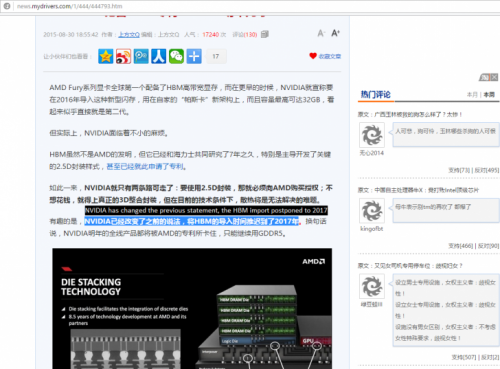This screenshot has height=369, width=500.
Task: Click the black English translation tooltip text
Action: pyautogui.click(x=206, y=210)
